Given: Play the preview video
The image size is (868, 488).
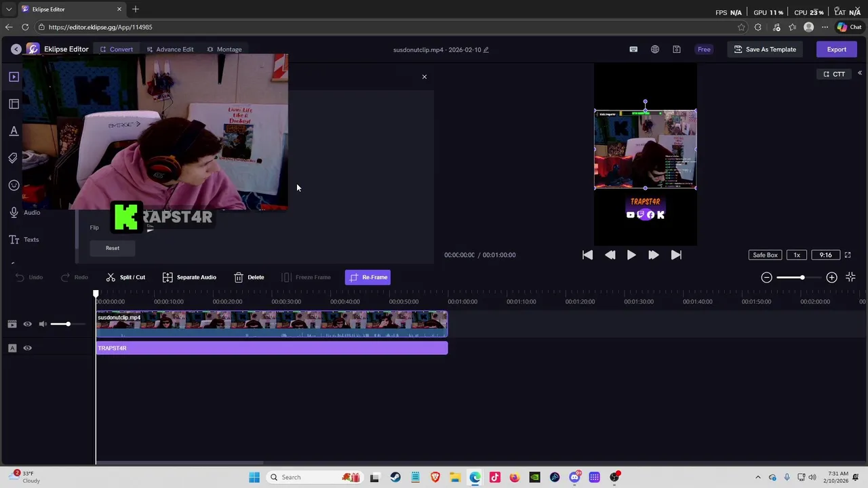Looking at the screenshot, I should click(x=631, y=255).
